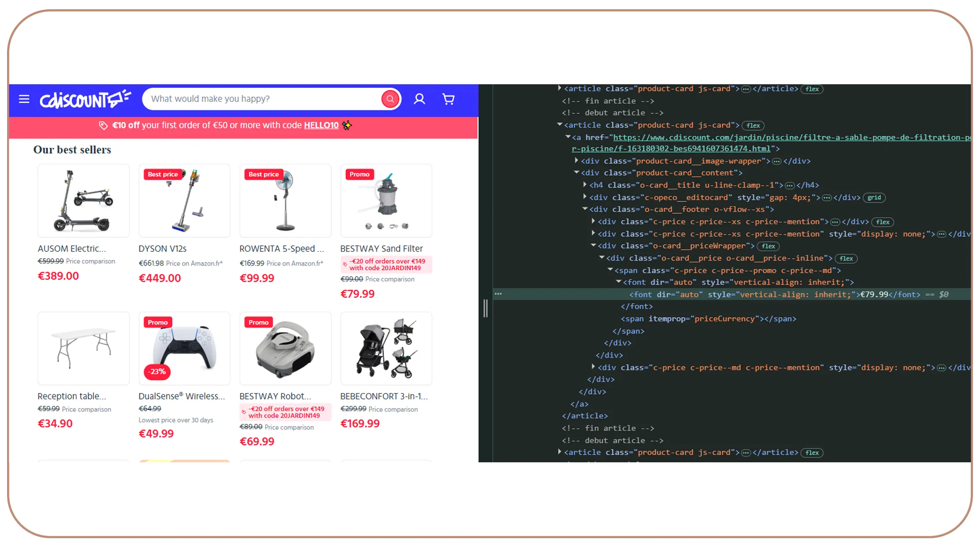
Task: Click the HELLO10 promo code link
Action: tap(321, 125)
